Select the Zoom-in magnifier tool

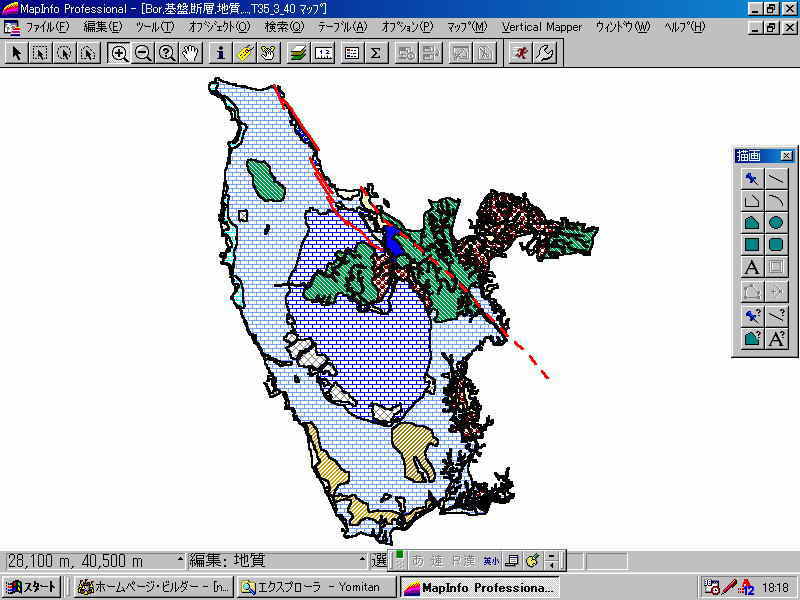point(119,53)
